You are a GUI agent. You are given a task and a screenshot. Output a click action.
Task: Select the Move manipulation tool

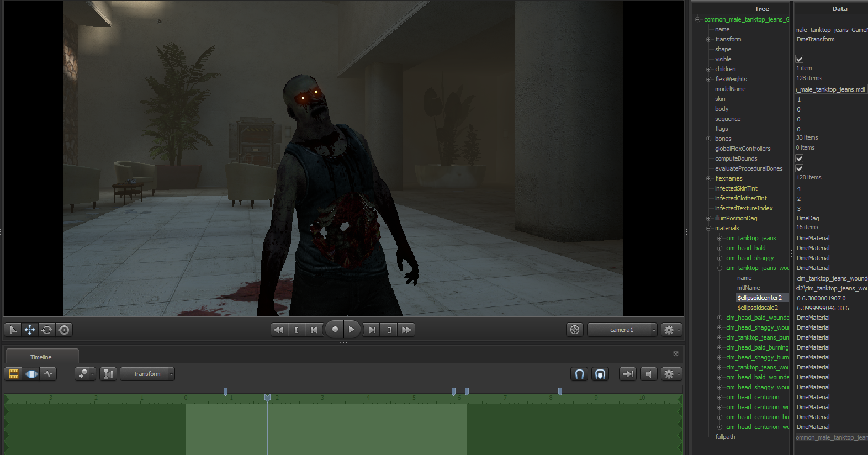(30, 330)
